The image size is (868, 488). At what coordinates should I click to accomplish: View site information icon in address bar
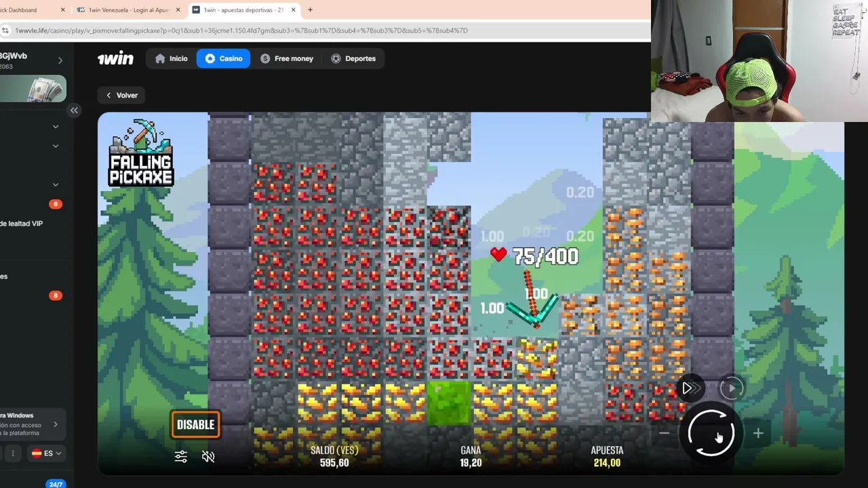(x=6, y=30)
